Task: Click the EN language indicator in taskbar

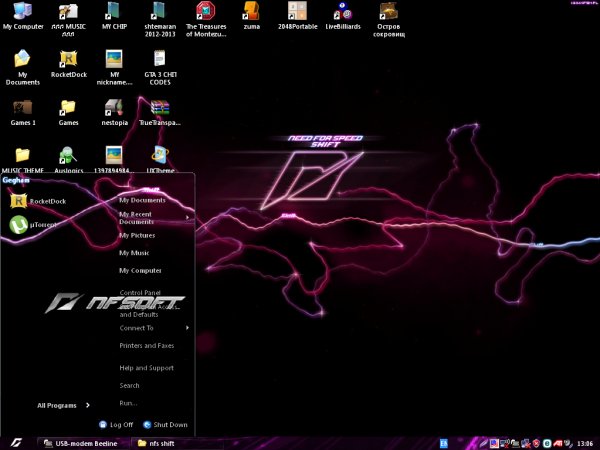Action: [443, 443]
